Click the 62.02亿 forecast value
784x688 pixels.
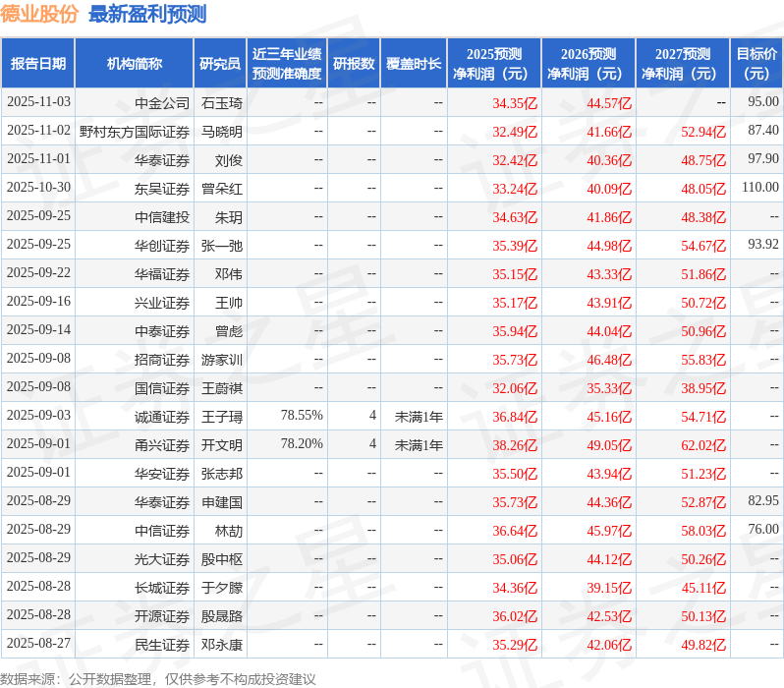tap(703, 446)
